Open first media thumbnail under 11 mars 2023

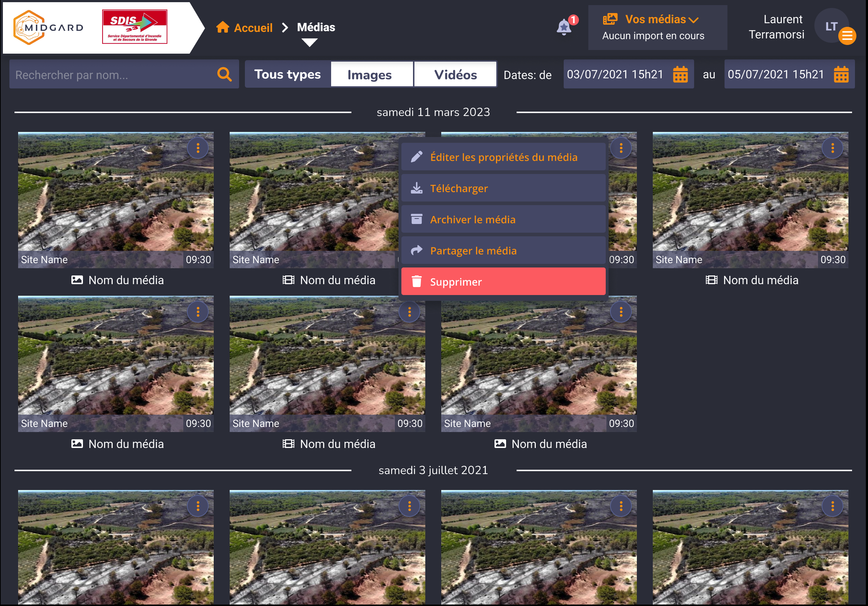coord(116,200)
